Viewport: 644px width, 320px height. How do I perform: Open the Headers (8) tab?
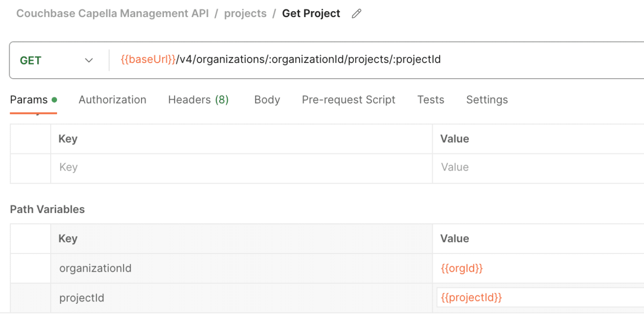198,99
